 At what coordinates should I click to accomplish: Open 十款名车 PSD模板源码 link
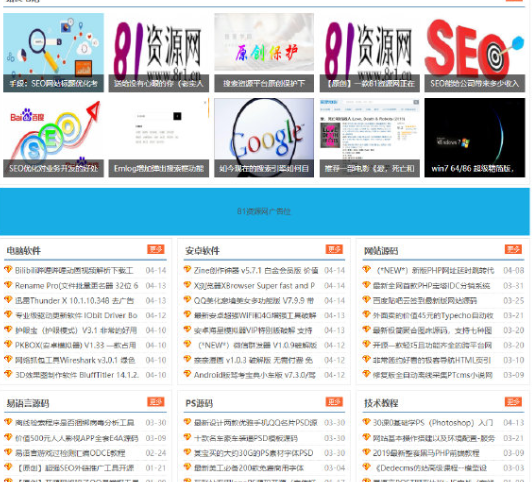click(x=246, y=438)
